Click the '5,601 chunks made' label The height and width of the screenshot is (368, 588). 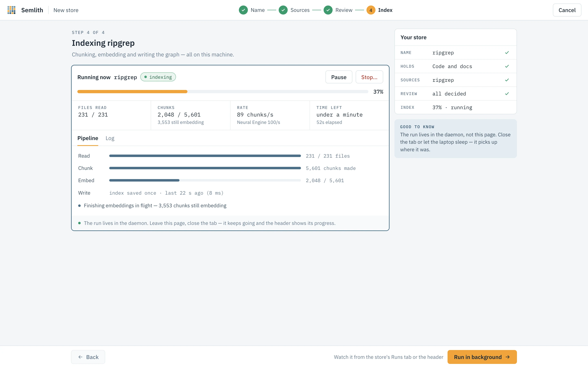331,168
